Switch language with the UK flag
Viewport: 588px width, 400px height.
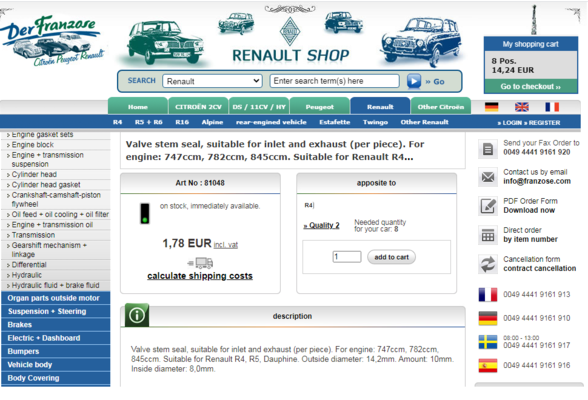click(x=522, y=107)
